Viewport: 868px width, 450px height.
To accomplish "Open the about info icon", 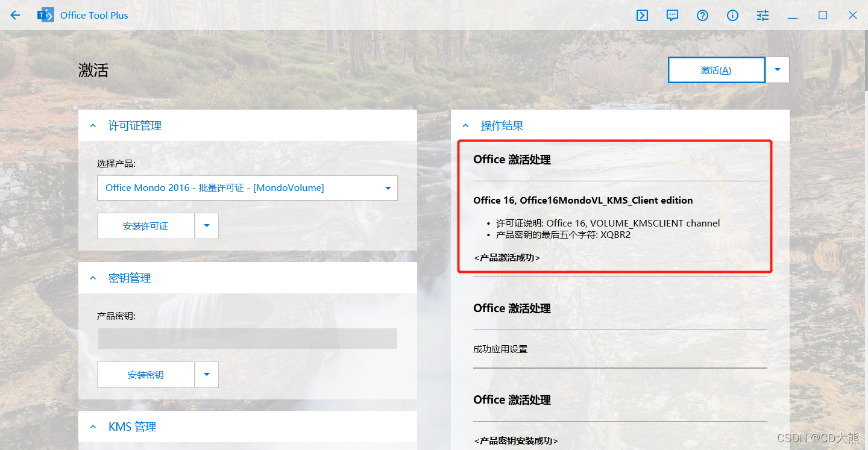I will pyautogui.click(x=733, y=16).
